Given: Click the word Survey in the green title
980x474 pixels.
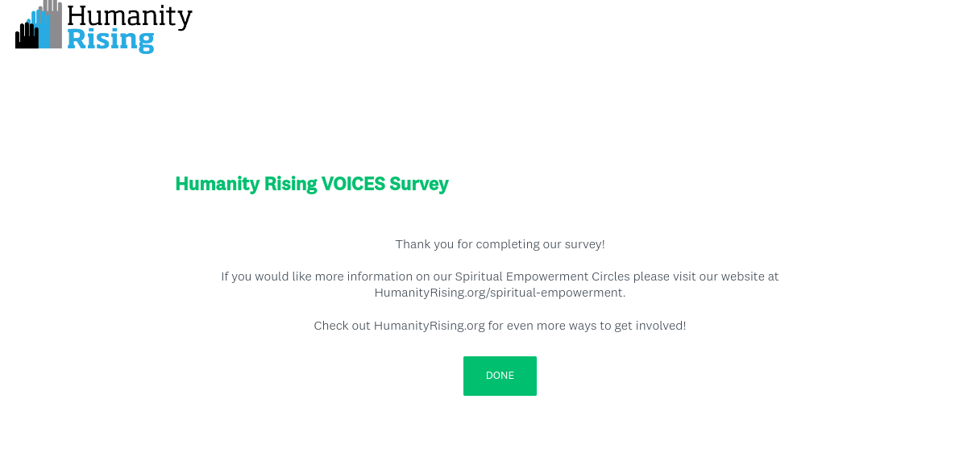Looking at the screenshot, I should tap(419, 185).
